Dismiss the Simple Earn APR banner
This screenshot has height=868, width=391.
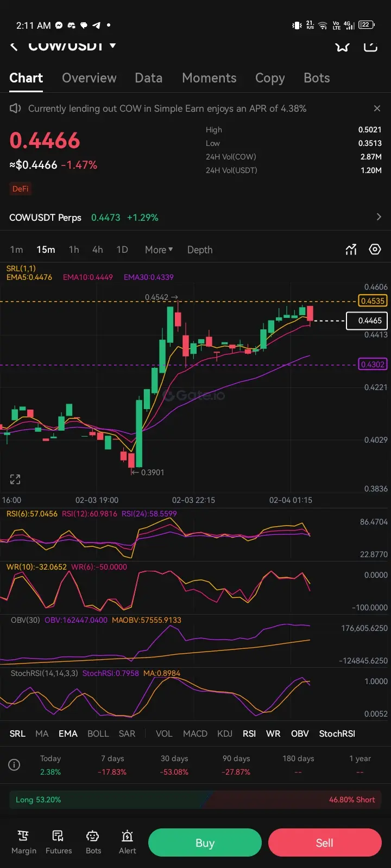(x=377, y=108)
